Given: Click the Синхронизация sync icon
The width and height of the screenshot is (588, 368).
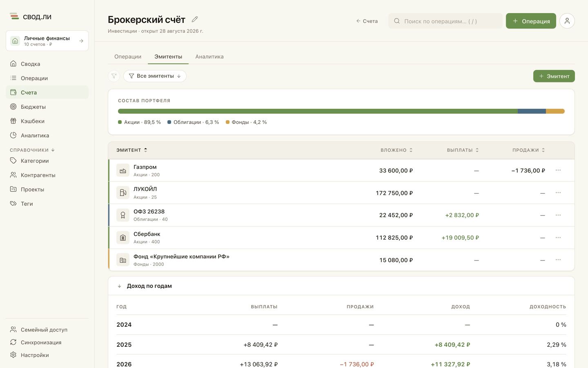Looking at the screenshot, I should point(13,342).
